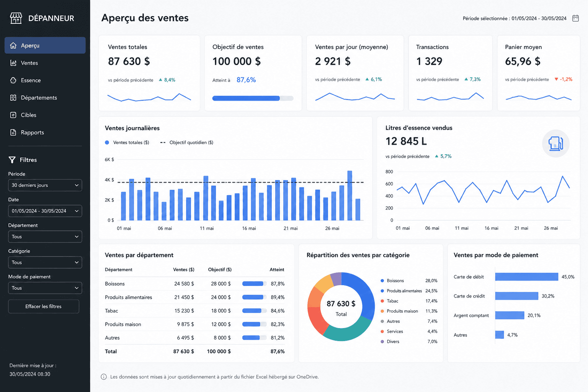
Task: Click the 1 329 Transactions value
Action: click(429, 61)
